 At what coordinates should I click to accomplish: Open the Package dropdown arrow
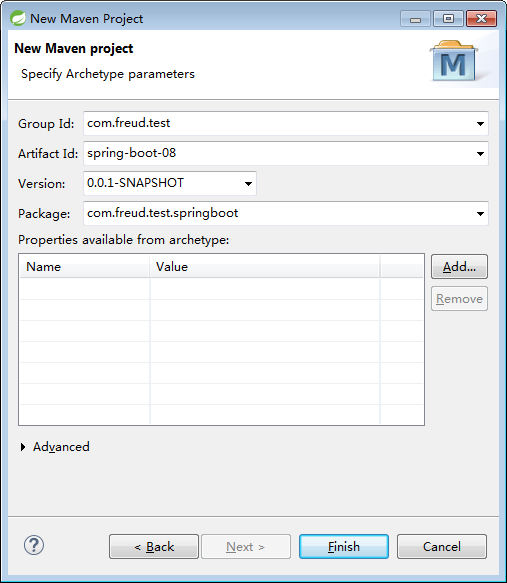click(480, 213)
